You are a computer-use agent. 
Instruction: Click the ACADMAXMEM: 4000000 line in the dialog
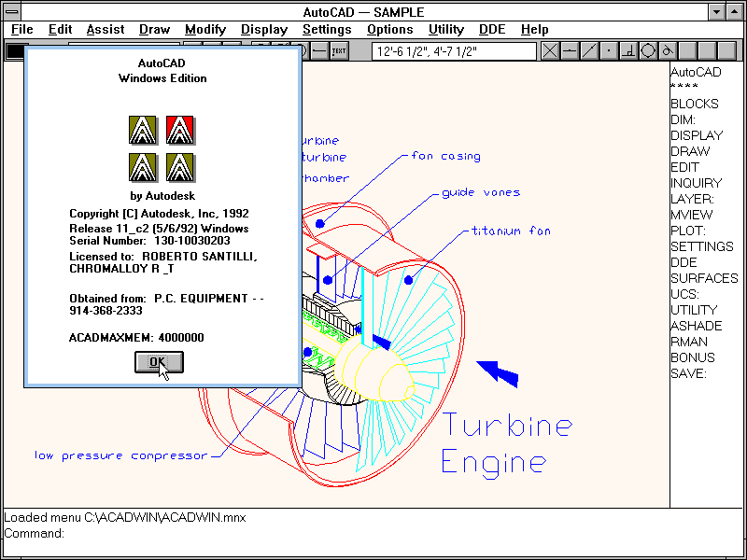coord(136,338)
